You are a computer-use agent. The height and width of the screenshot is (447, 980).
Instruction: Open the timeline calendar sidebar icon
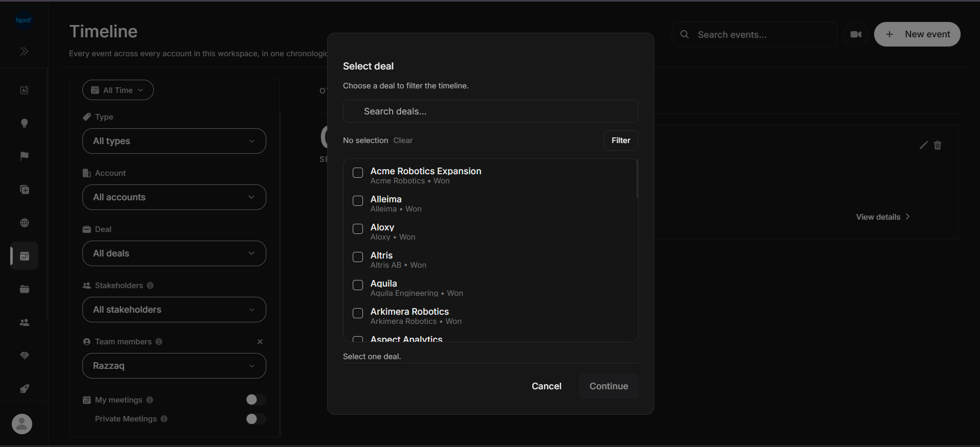[24, 256]
